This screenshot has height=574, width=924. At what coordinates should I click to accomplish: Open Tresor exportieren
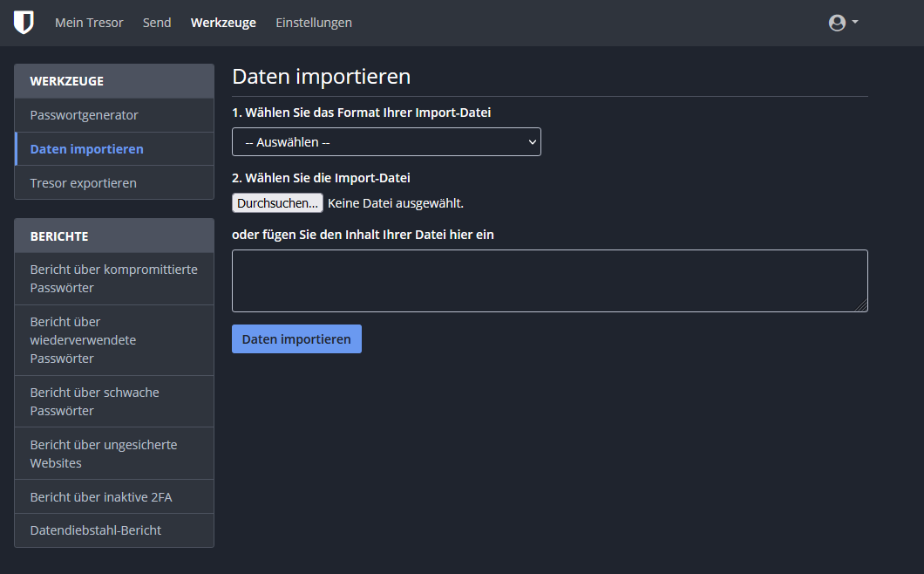click(84, 183)
